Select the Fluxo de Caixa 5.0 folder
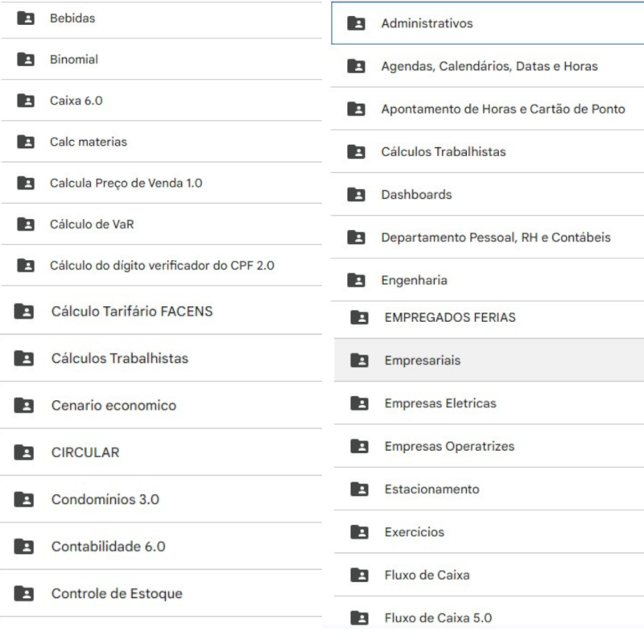Screen dimensions: 644x644 438,618
